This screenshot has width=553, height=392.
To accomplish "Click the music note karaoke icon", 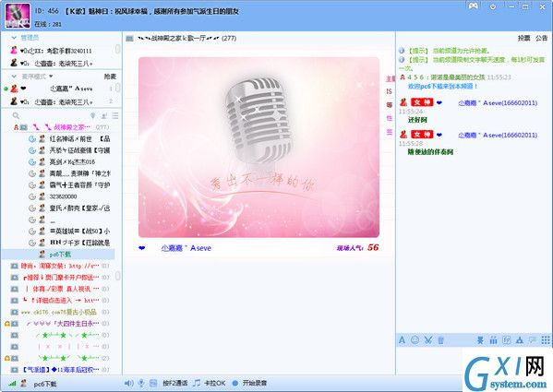I will point(197,383).
